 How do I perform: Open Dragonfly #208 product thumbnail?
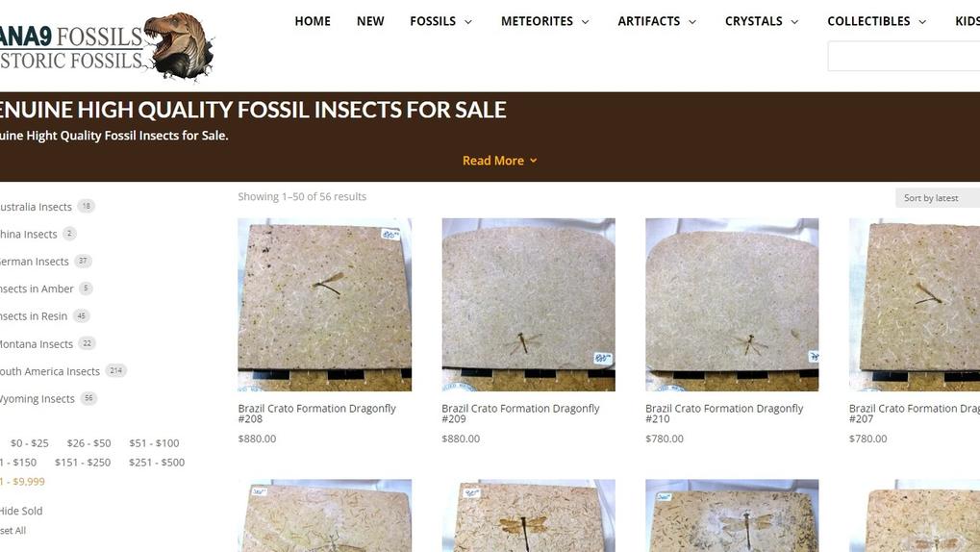(x=324, y=304)
